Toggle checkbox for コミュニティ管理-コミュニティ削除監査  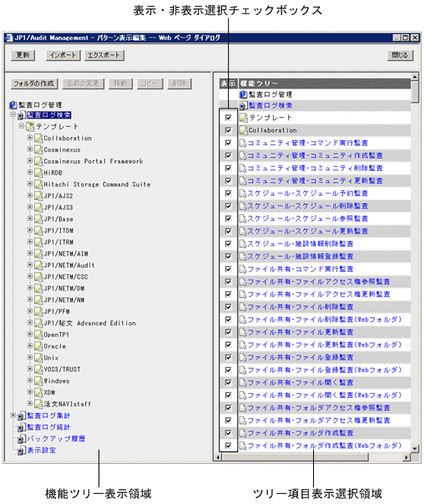228,168
